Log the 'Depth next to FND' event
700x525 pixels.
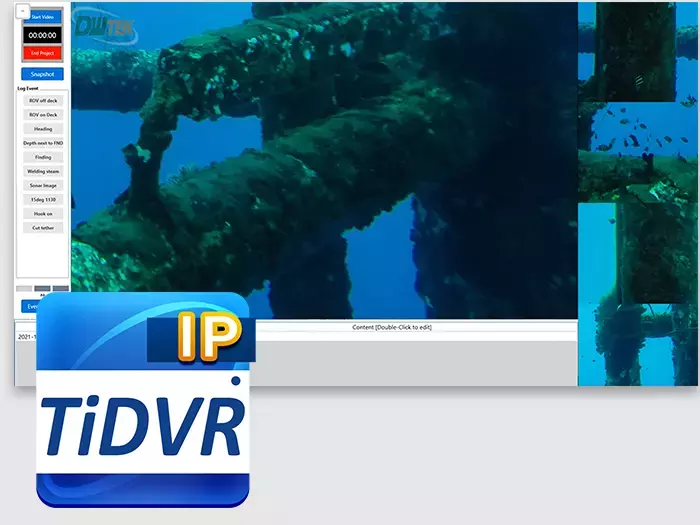click(x=43, y=143)
